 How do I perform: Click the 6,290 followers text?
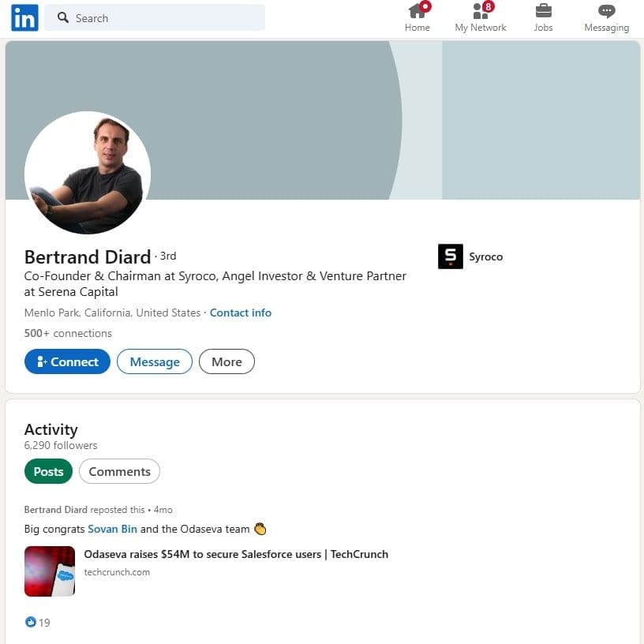(61, 445)
